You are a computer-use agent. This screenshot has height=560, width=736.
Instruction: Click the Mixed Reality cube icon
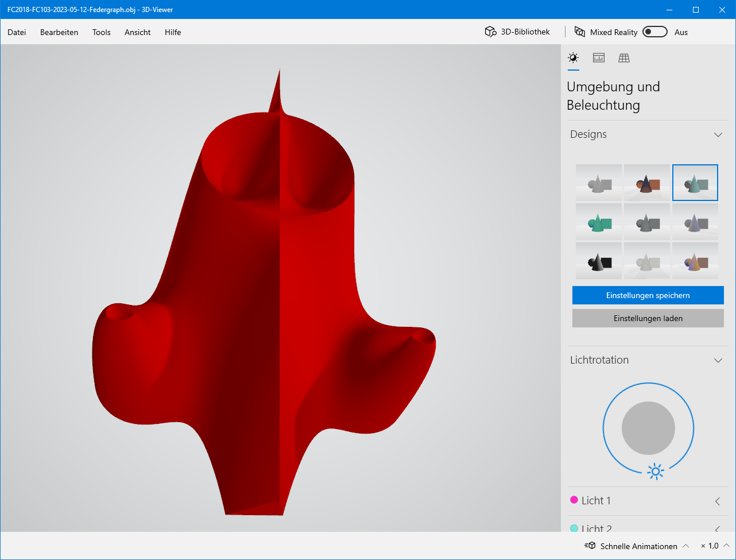click(580, 32)
